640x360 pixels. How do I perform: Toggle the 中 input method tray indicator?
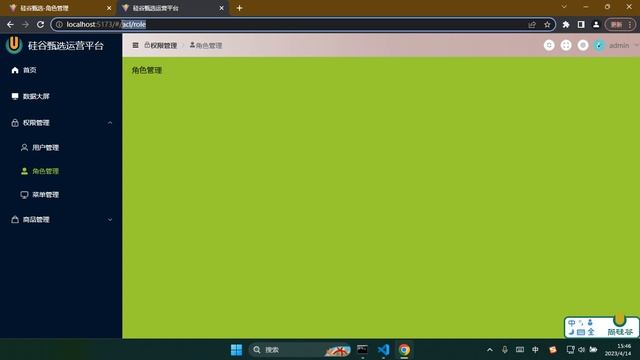pyautogui.click(x=535, y=350)
